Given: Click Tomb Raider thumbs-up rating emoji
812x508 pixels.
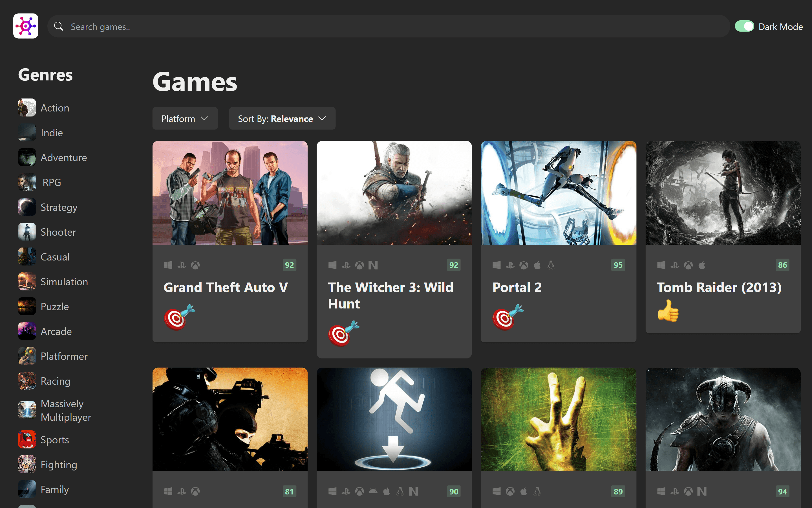Looking at the screenshot, I should pos(668,311).
